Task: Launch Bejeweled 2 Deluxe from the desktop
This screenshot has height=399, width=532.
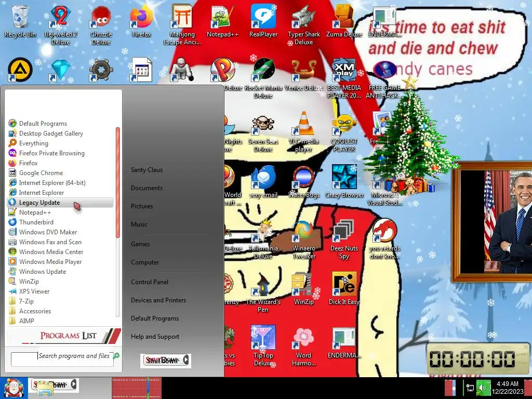Action: click(61, 24)
